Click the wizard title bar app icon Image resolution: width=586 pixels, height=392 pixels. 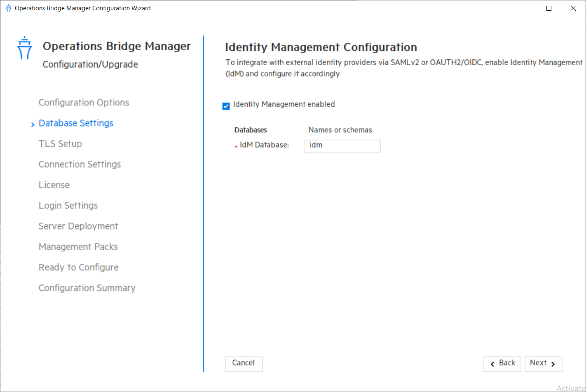point(8,8)
